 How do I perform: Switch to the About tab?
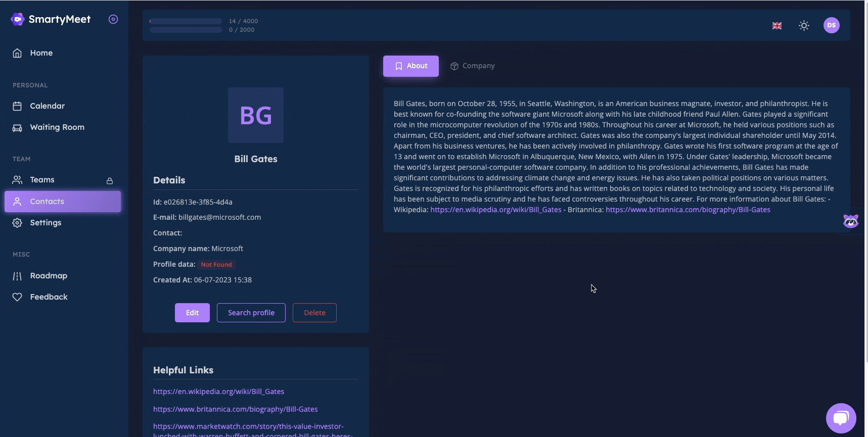[x=411, y=66]
